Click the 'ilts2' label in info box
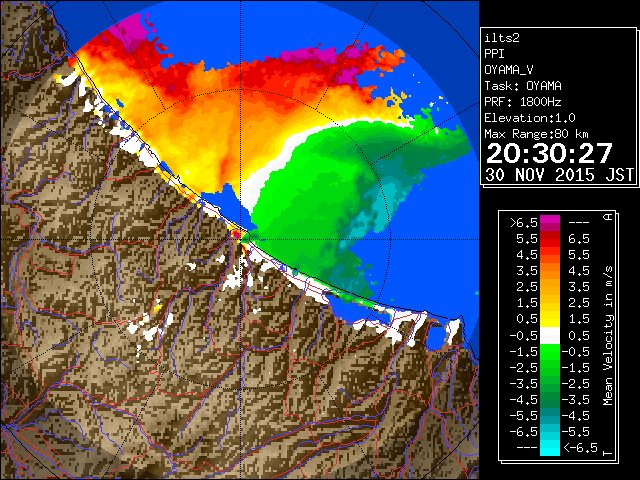Viewport: 640px width, 480px height. point(502,38)
